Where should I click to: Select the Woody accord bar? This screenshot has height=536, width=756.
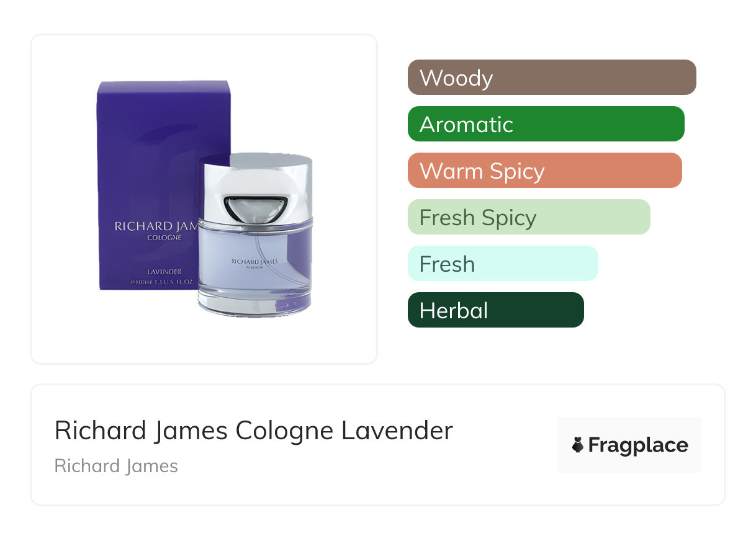(552, 78)
